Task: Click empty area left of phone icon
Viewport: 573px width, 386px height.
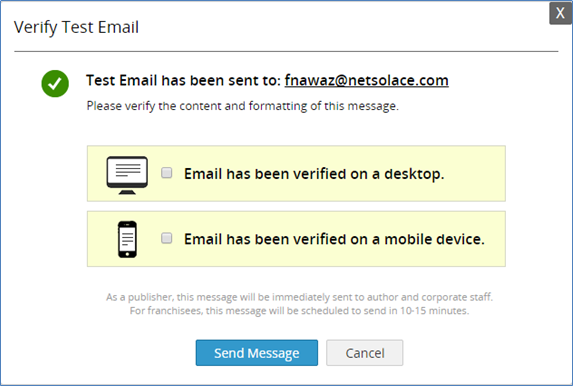Action: [x=102, y=239]
